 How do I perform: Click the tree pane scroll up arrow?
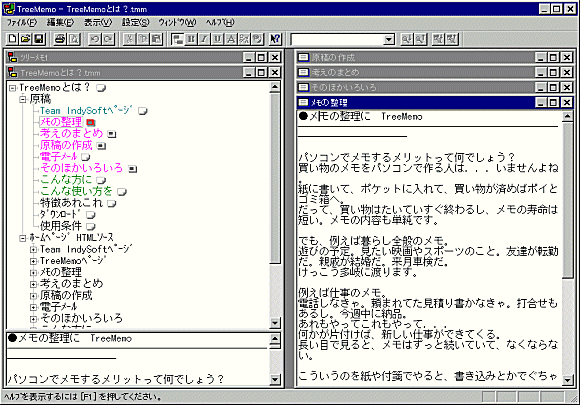coord(275,87)
